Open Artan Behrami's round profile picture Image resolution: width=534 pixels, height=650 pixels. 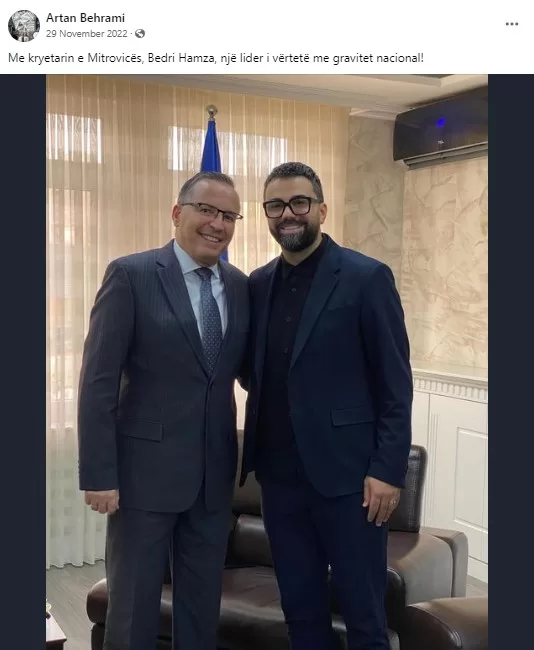coord(24,26)
